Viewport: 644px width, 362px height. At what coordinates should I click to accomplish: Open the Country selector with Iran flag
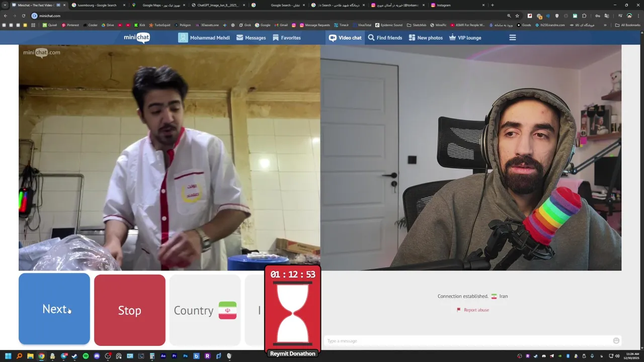(205, 310)
